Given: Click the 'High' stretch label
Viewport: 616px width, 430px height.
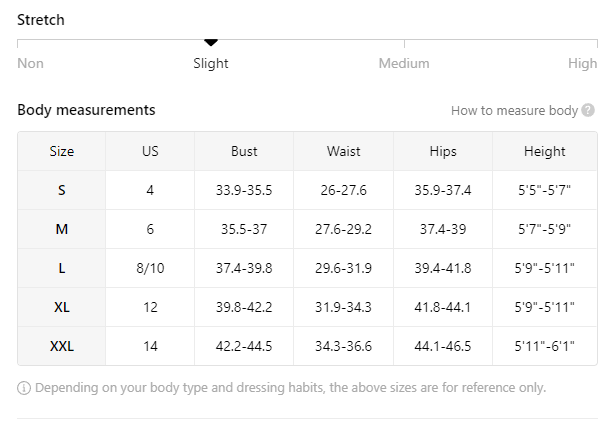Looking at the screenshot, I should [x=582, y=63].
